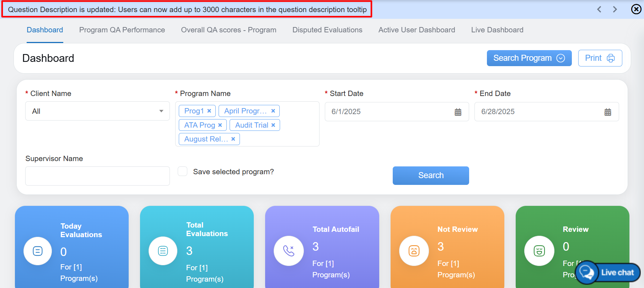
Task: Open the Start Date calendar picker icon
Action: tap(458, 112)
